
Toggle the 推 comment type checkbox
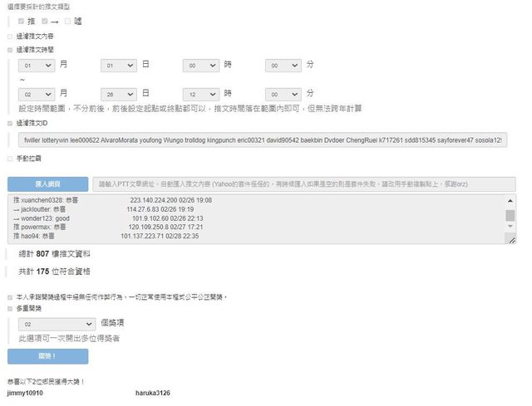pos(21,21)
